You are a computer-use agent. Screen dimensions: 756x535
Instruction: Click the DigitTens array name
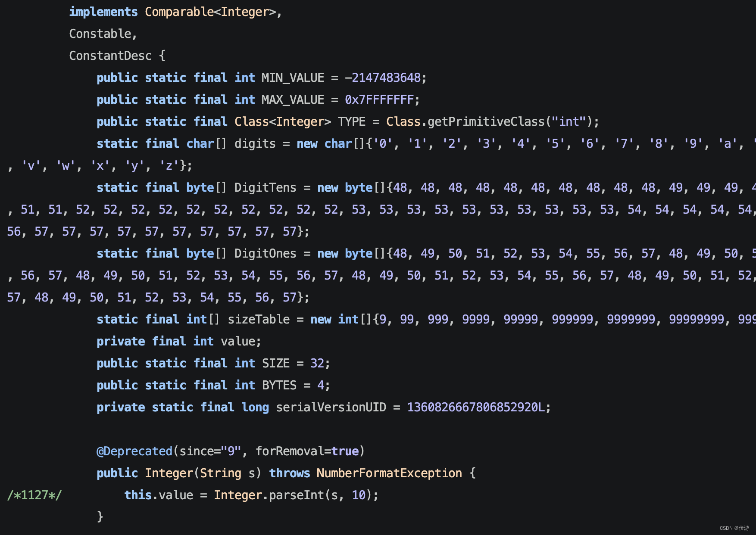pos(265,187)
